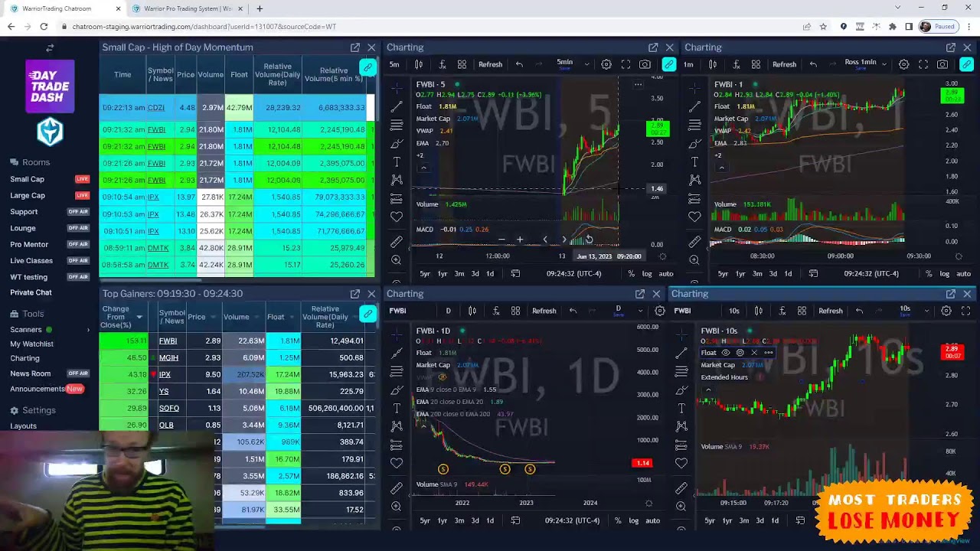980x551 pixels.
Task: Open chart settings gear in 5min chart
Action: (x=606, y=64)
